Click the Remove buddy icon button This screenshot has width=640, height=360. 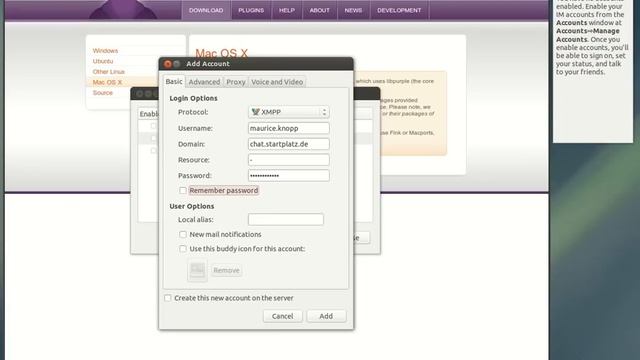(227, 270)
